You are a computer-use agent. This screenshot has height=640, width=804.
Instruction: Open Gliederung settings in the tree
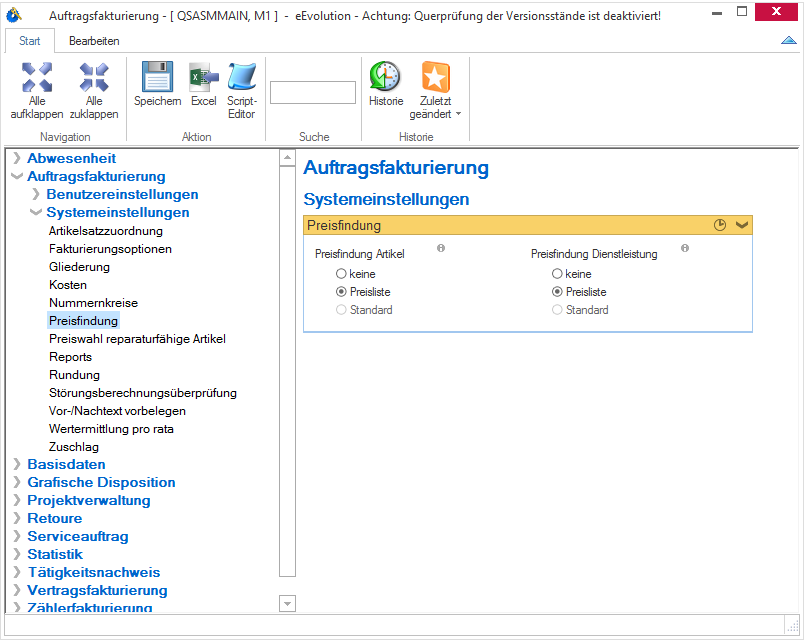click(79, 267)
